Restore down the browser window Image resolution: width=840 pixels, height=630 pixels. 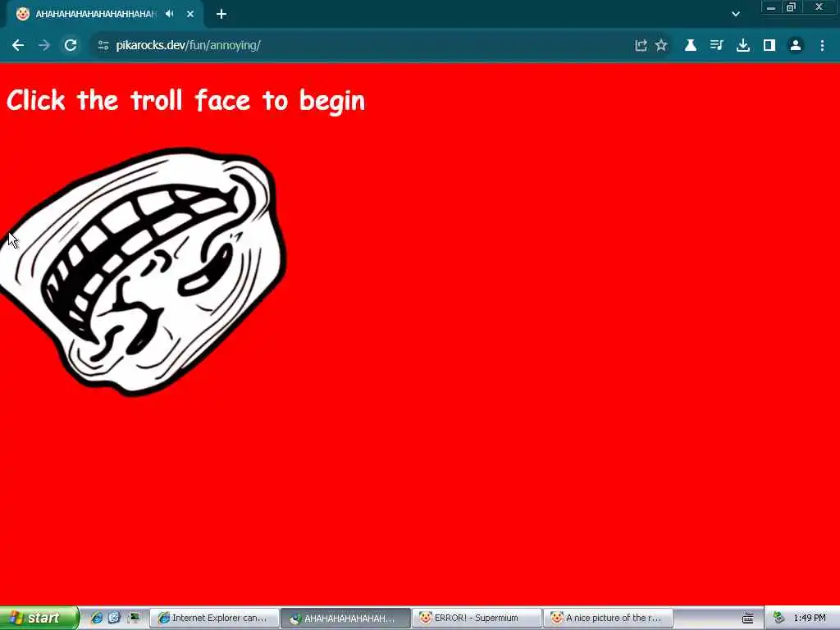click(791, 7)
